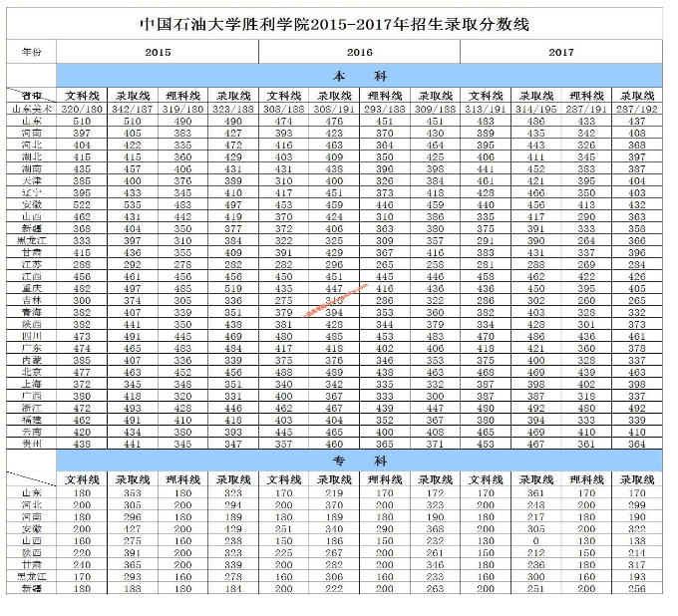Click 535 in the 安徽 本科 row
Screen dimensions: 678x616
tap(133, 204)
